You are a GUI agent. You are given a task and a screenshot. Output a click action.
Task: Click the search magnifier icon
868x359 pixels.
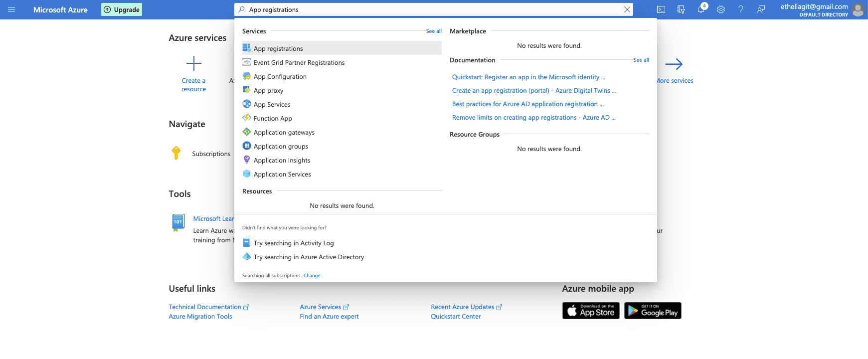(241, 9)
